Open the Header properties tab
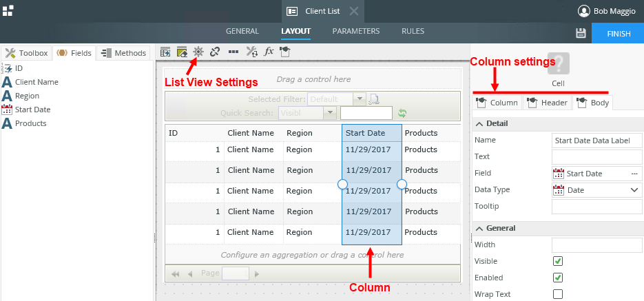Screen dimensions: 644x301 pos(548,103)
